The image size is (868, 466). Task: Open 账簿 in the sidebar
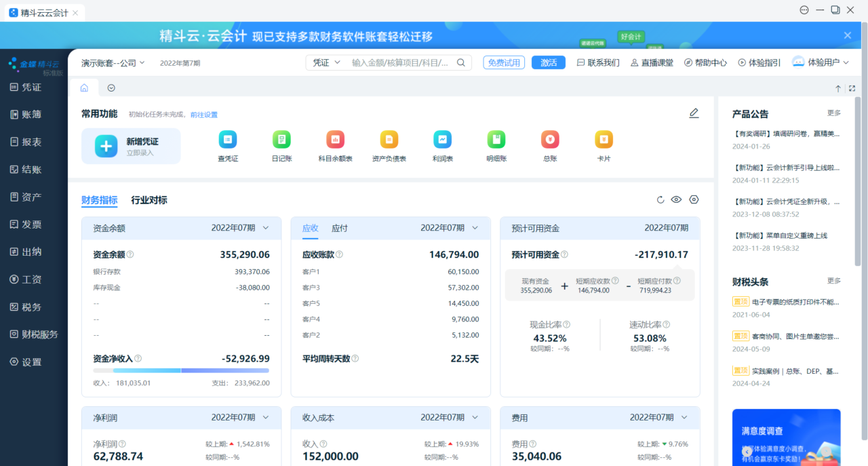pos(26,115)
